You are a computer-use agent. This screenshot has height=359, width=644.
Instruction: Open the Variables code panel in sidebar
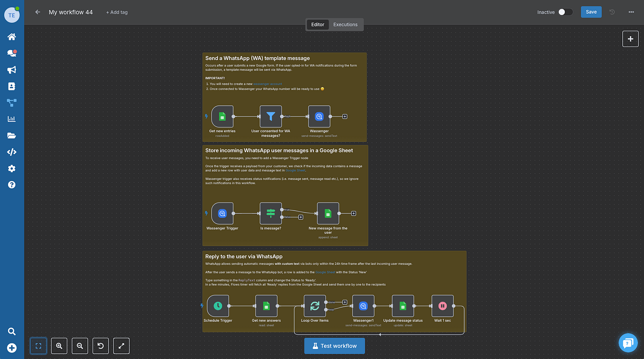[11, 152]
